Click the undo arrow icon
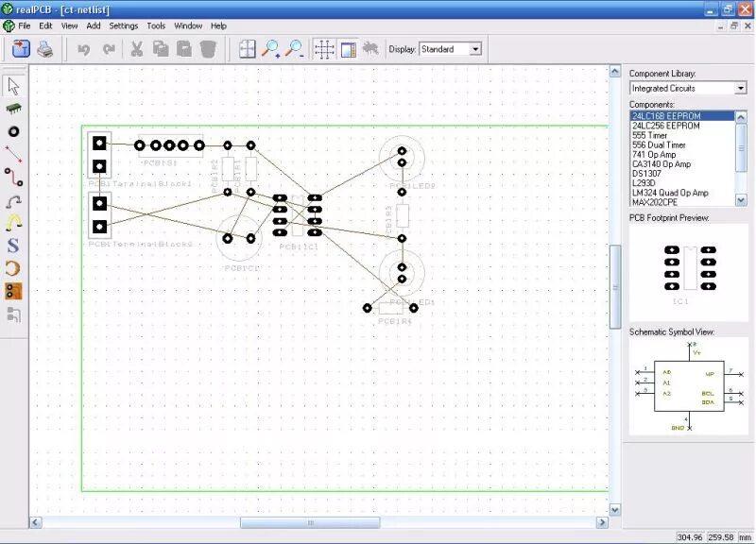The height and width of the screenshot is (544, 756). coord(84,49)
